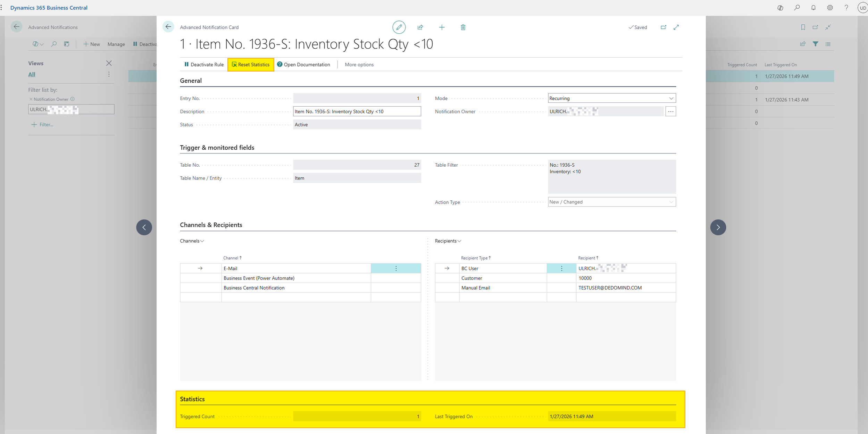Open More options menu

pos(359,65)
